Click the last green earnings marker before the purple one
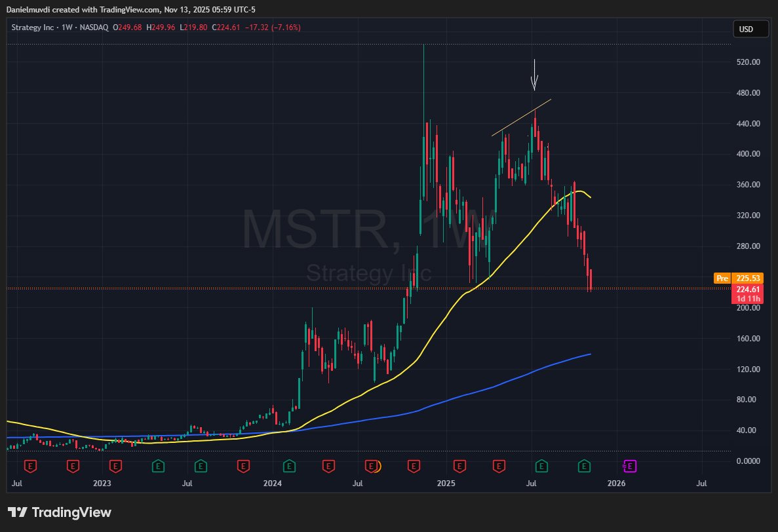The image size is (778, 532). point(584,466)
